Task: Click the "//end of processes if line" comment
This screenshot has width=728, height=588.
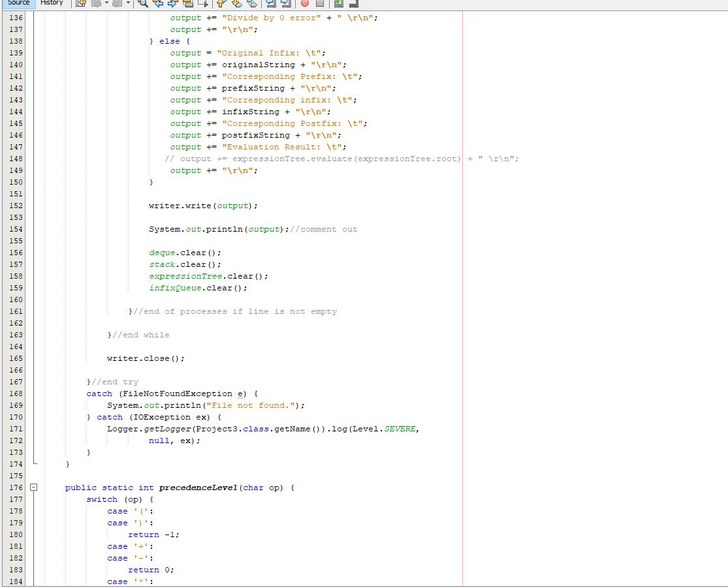Action: tap(235, 311)
